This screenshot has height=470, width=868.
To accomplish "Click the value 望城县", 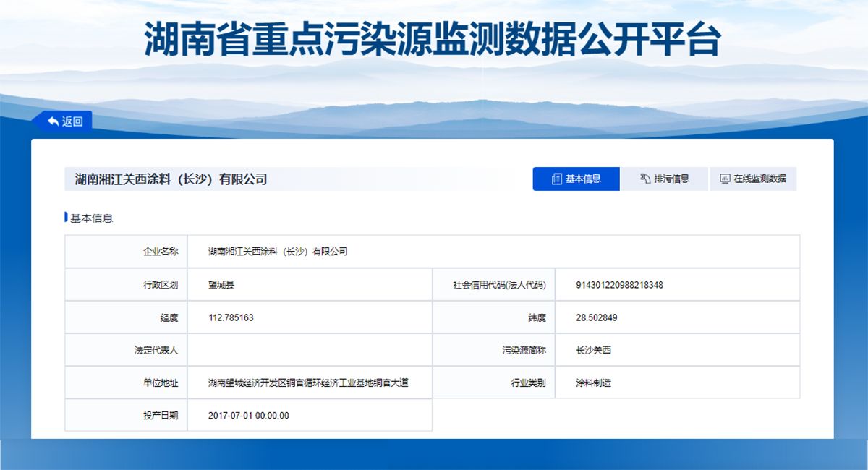I will (221, 285).
